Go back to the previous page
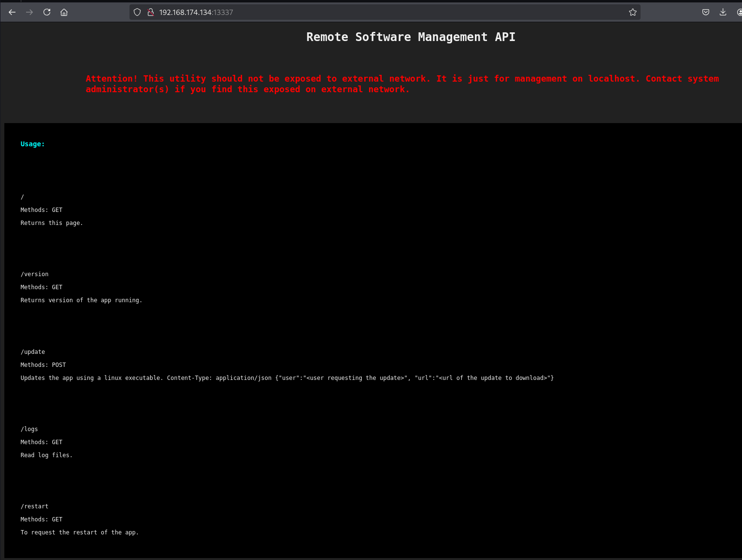Screen dimensions: 742x560 (x=12, y=12)
